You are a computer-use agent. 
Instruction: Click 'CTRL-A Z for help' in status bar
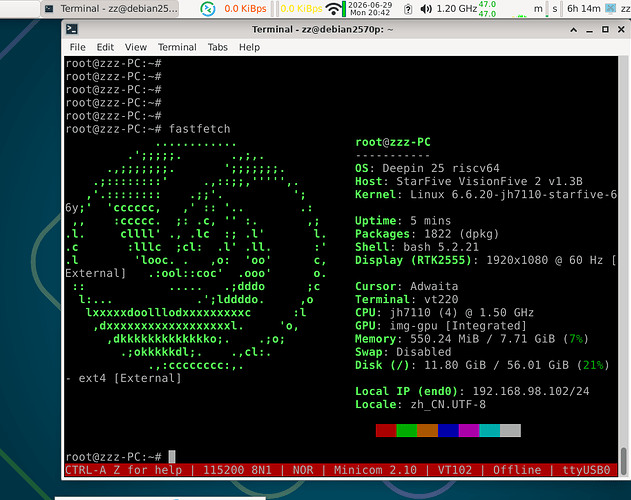click(x=124, y=470)
